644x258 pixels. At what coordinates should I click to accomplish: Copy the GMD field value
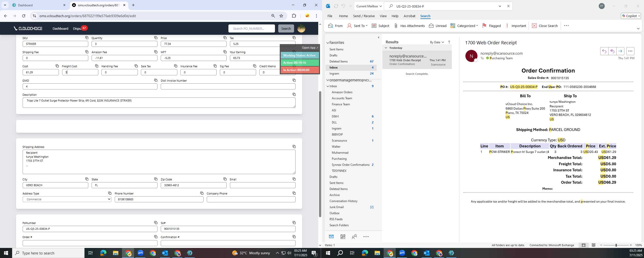click(x=156, y=80)
